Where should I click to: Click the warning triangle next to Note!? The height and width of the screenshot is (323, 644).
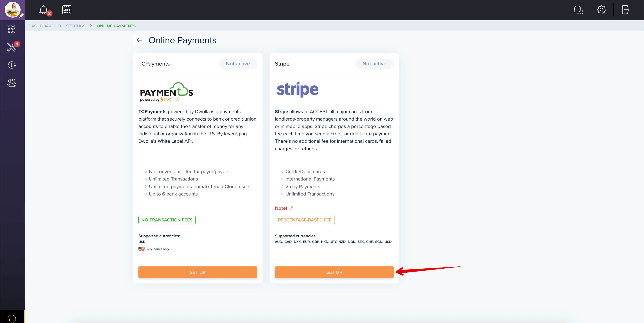[x=292, y=208]
